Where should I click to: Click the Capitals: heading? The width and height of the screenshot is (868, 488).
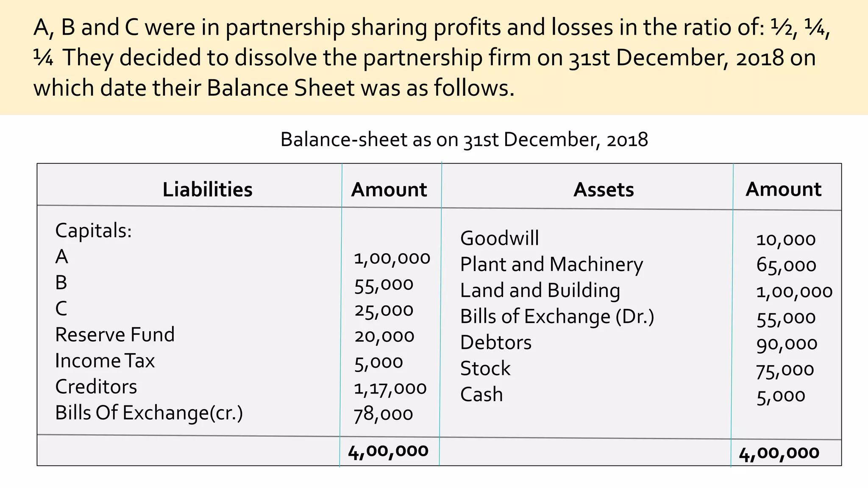[93, 231]
